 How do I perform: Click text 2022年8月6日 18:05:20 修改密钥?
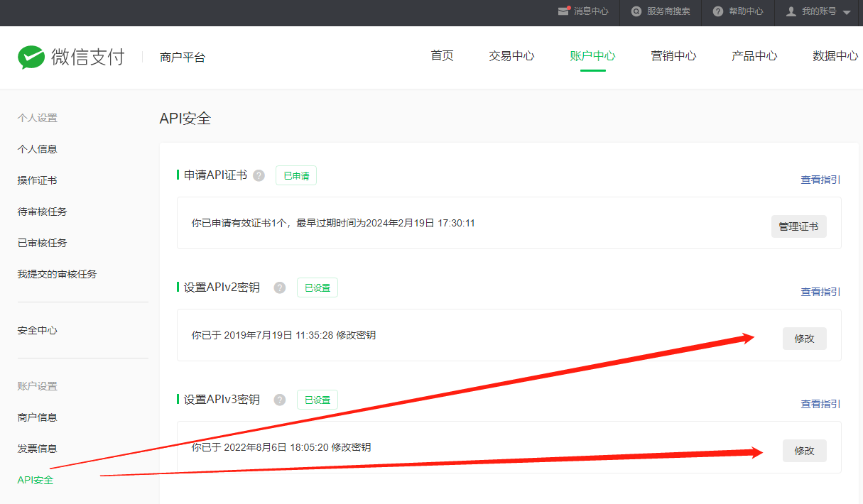pyautogui.click(x=297, y=447)
